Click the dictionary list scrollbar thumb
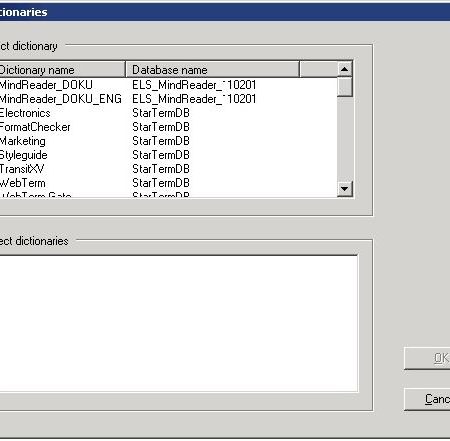 click(345, 87)
